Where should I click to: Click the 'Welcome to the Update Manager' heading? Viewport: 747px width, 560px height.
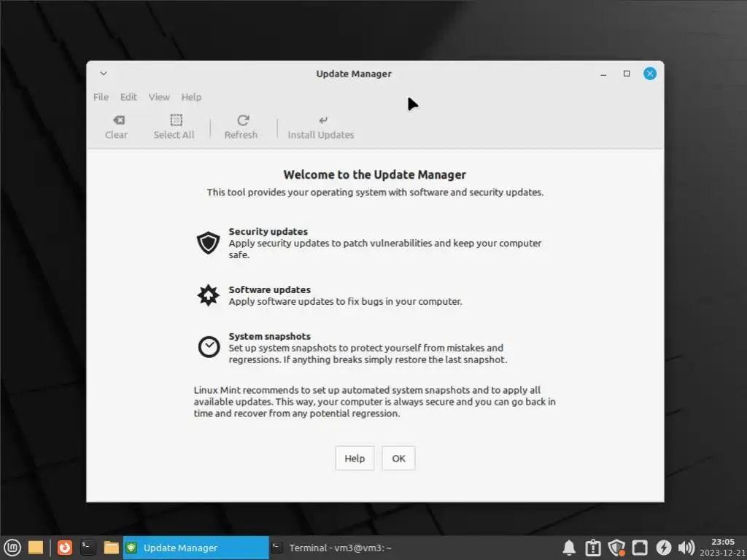click(x=374, y=175)
